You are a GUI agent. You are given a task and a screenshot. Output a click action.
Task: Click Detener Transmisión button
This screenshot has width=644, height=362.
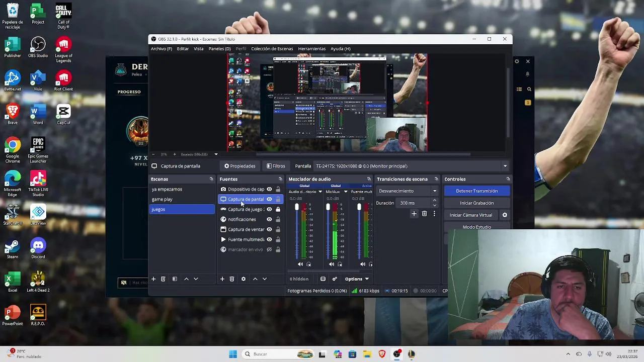click(477, 191)
